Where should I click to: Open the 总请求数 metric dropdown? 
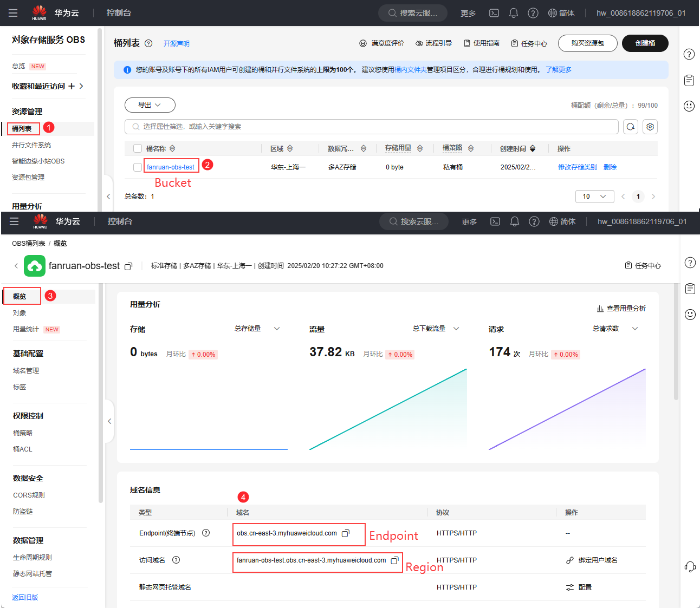615,329
